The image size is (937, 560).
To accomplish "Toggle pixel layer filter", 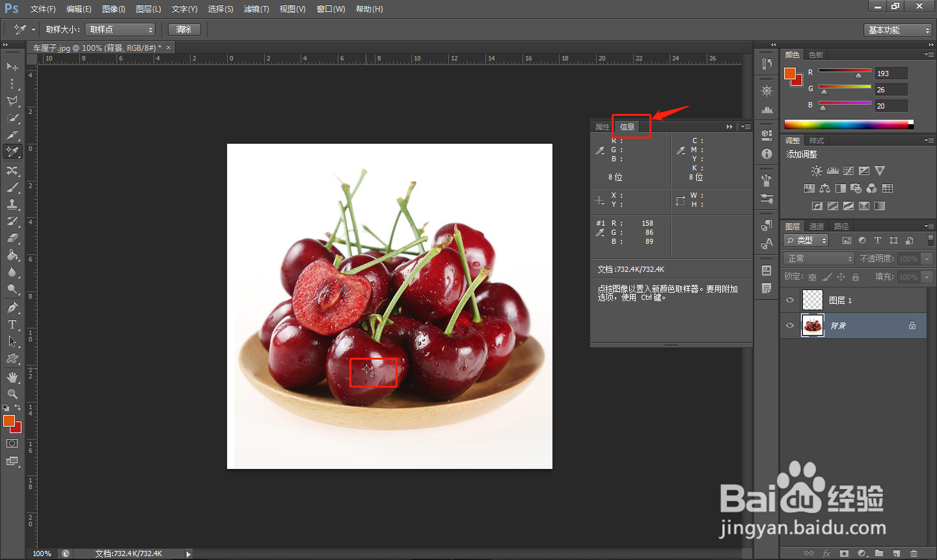I will tap(847, 241).
